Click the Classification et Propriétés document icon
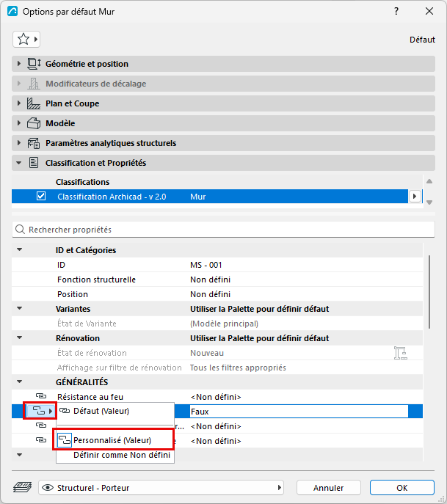 pos(34,163)
